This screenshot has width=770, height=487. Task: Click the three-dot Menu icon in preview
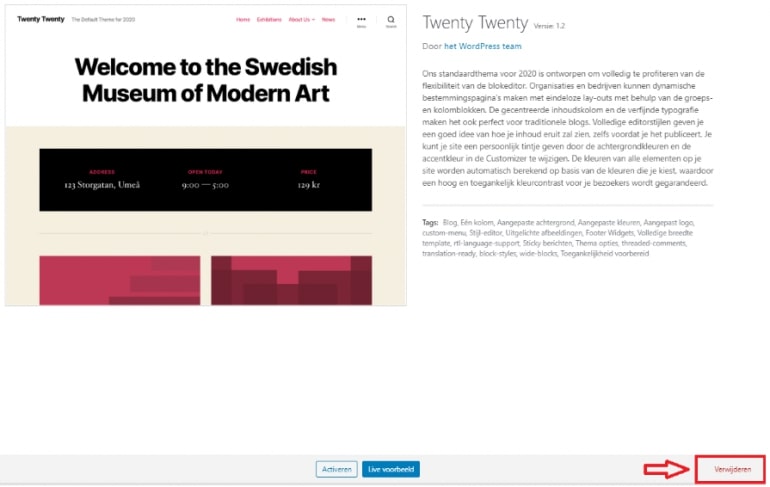(361, 20)
